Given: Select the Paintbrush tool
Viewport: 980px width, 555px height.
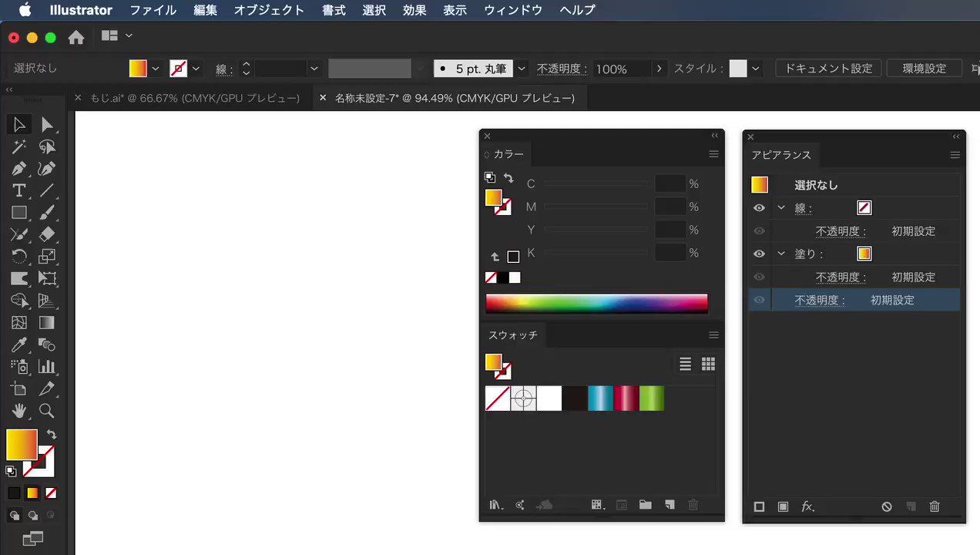Looking at the screenshot, I should 47,213.
